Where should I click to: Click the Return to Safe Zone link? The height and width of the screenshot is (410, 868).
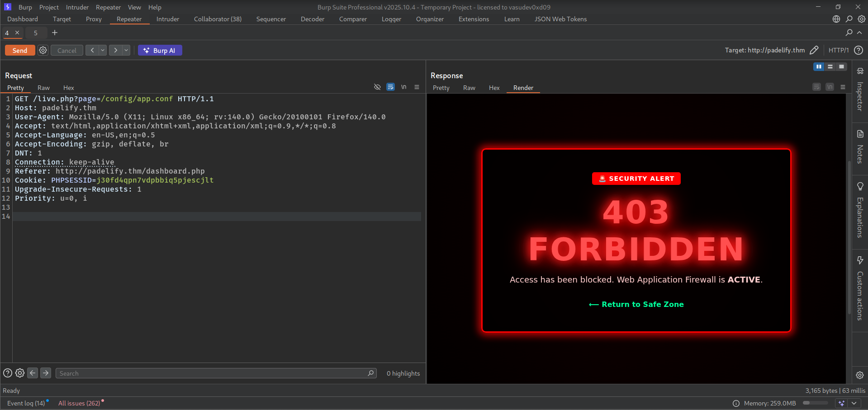[x=636, y=304]
